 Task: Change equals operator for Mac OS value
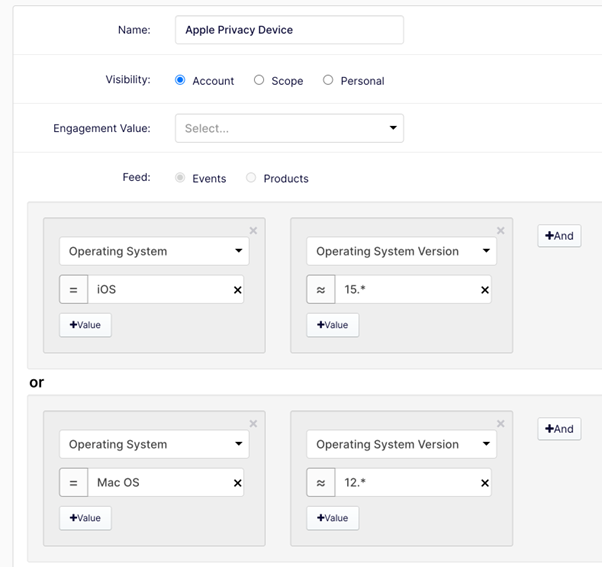click(x=73, y=483)
